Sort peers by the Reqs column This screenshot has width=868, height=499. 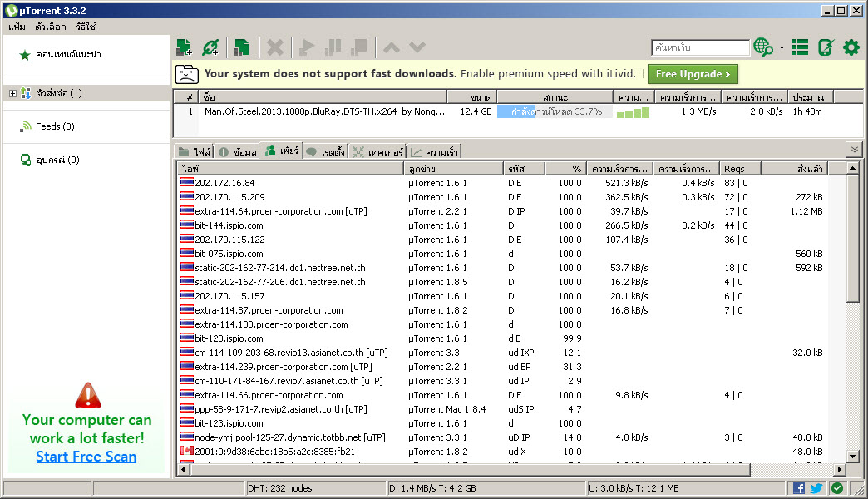coord(741,168)
